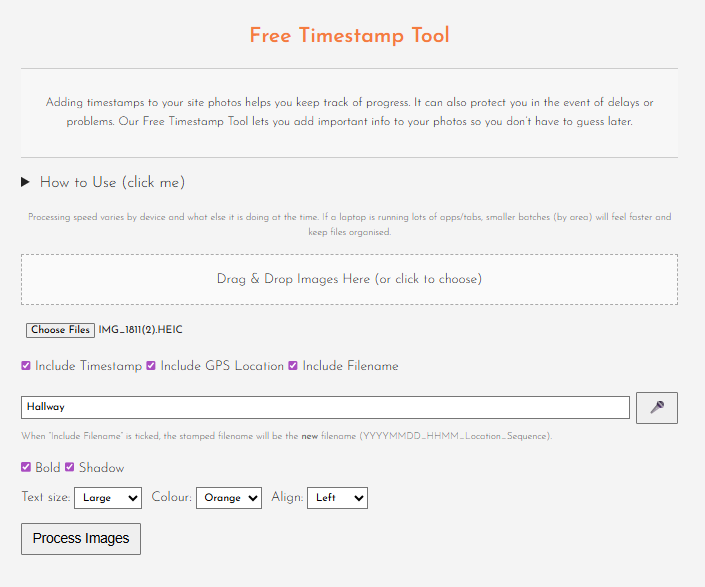Toggle the Shadow checkbox
The width and height of the screenshot is (705, 587).
(70, 467)
